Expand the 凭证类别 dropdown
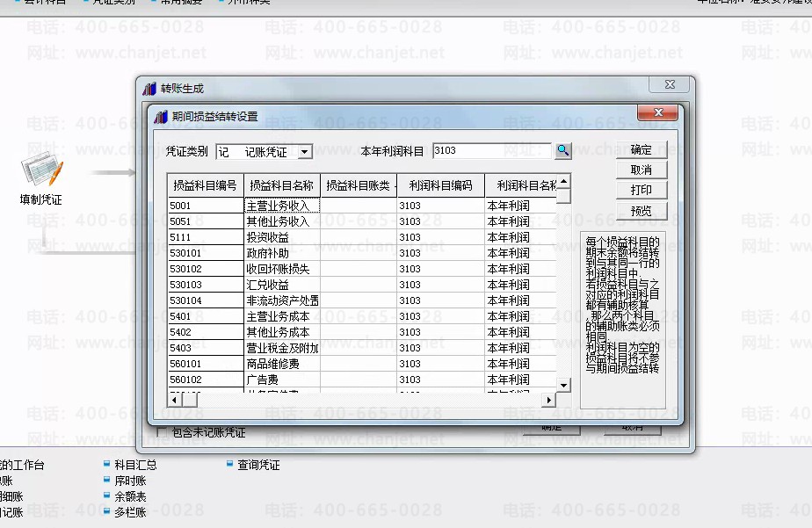The height and width of the screenshot is (528, 812). tap(304, 152)
